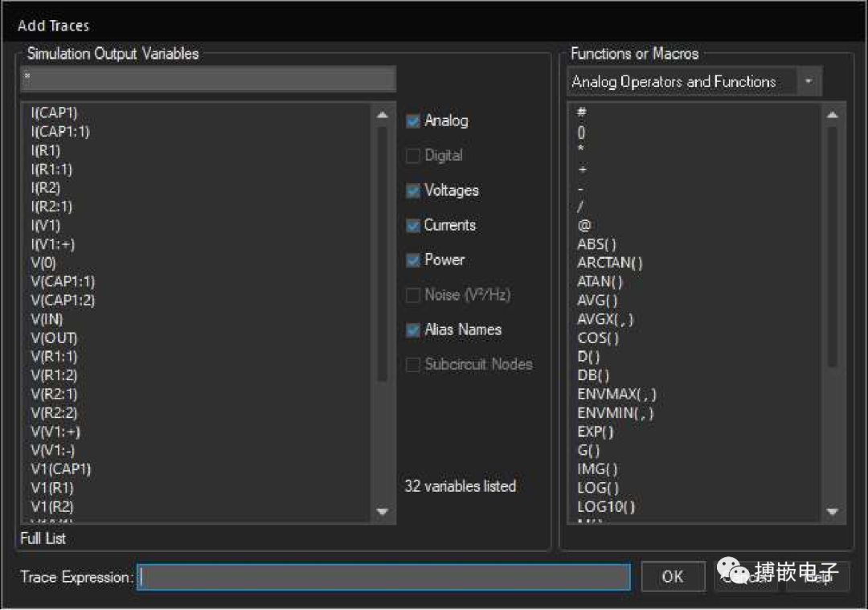Uncheck the Voltages checkbox
The image size is (868, 610).
pos(413,191)
